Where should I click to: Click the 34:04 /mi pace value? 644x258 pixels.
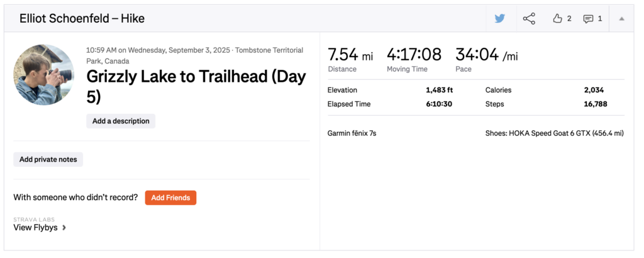tap(486, 55)
